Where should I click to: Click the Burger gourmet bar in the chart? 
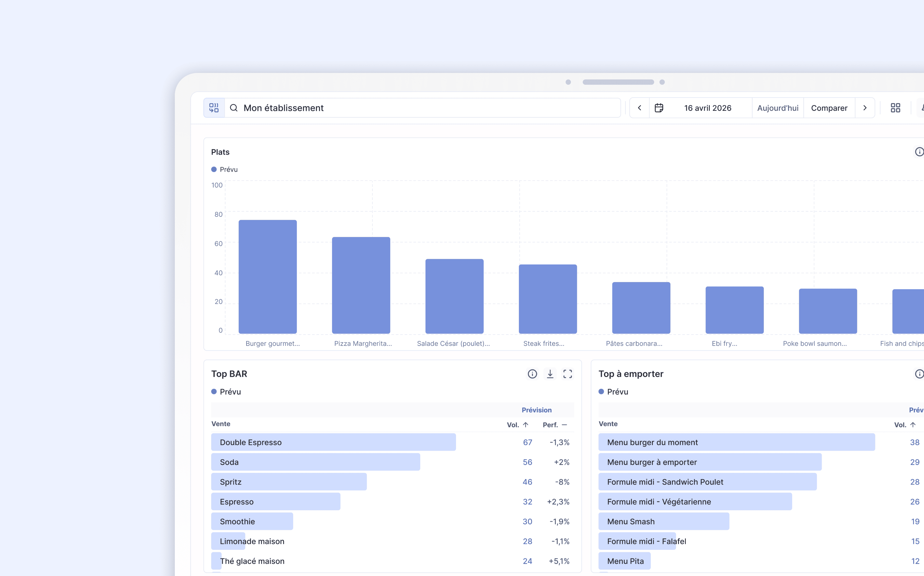point(267,276)
